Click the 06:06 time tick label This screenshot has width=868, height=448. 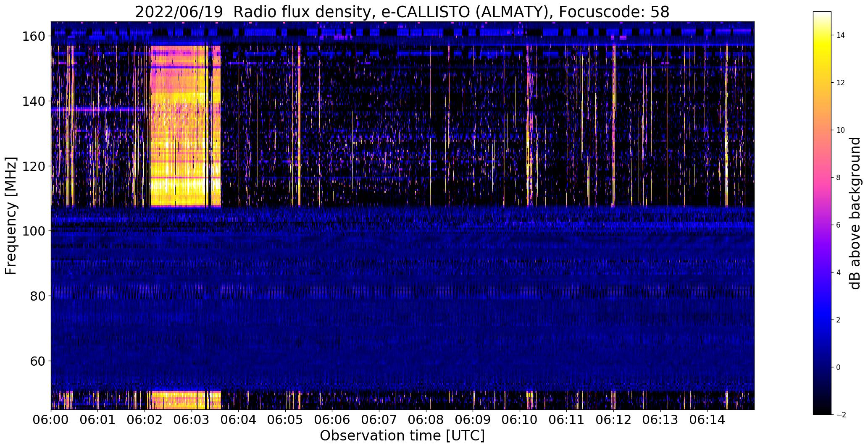click(x=332, y=420)
